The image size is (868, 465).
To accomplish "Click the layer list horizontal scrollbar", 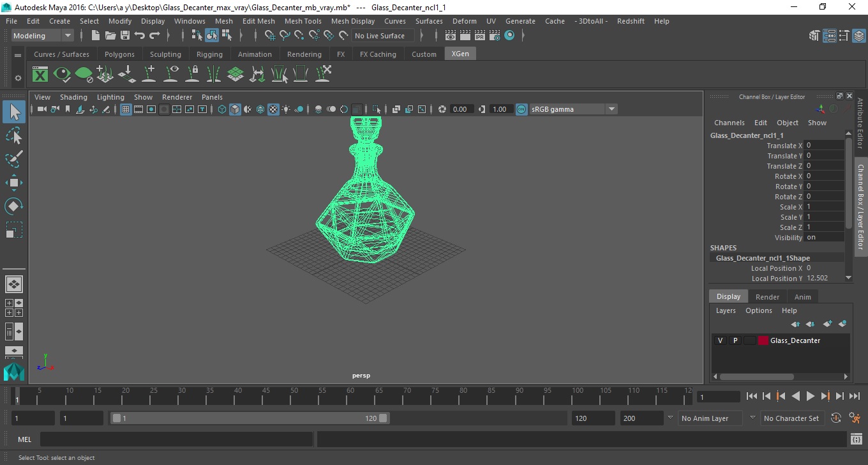I will (756, 377).
